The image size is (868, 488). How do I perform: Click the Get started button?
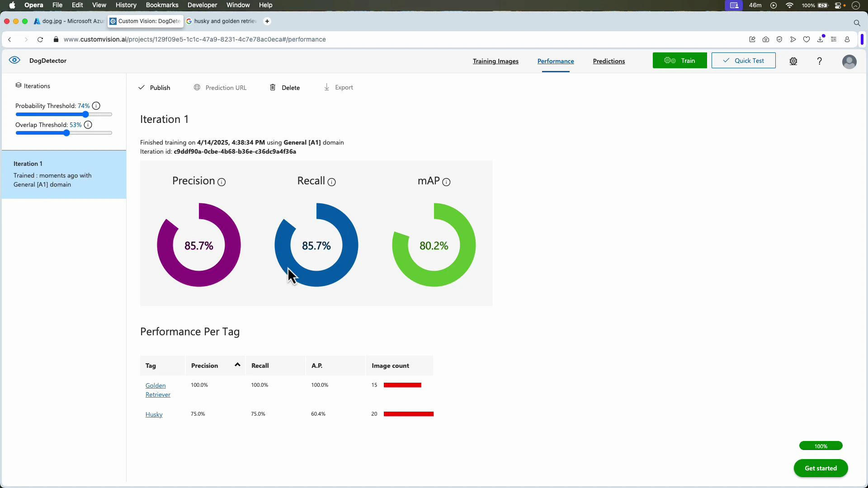[821, 468]
